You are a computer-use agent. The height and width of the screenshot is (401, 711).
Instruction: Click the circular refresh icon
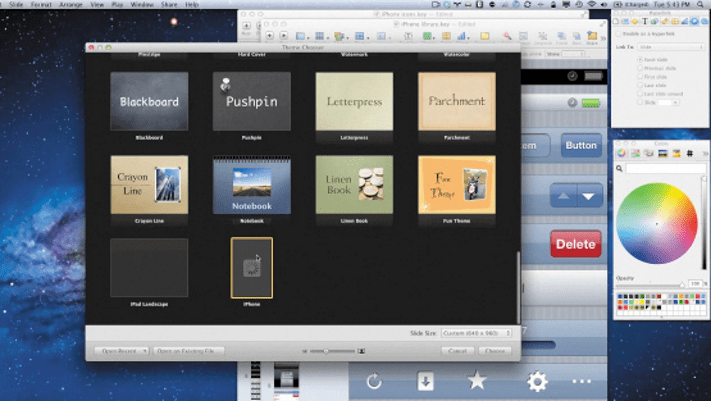click(374, 381)
